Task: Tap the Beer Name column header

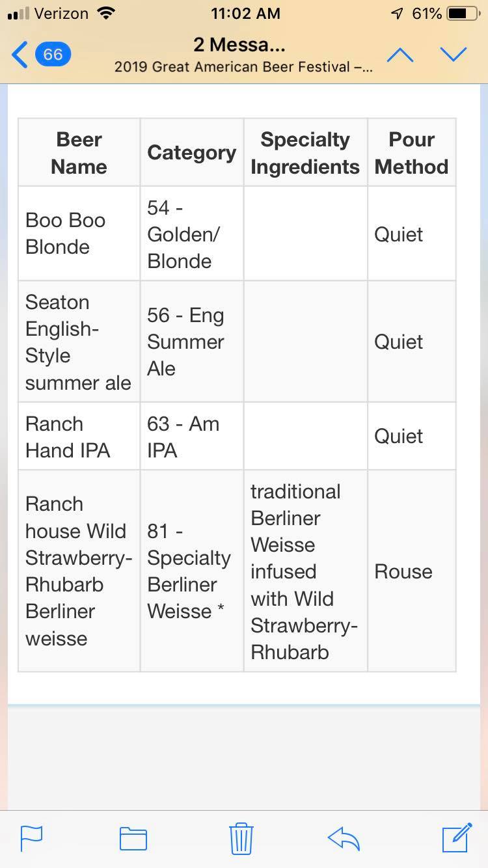Action: [79, 153]
